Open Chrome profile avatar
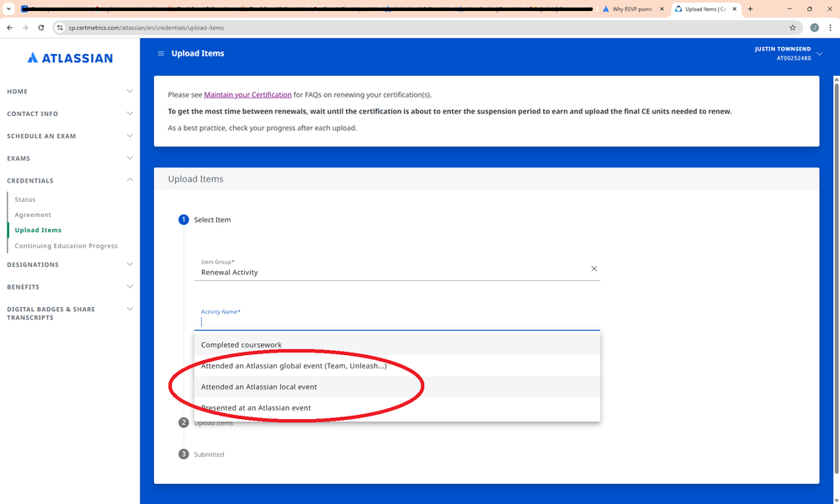The image size is (840, 504). [x=814, y=27]
